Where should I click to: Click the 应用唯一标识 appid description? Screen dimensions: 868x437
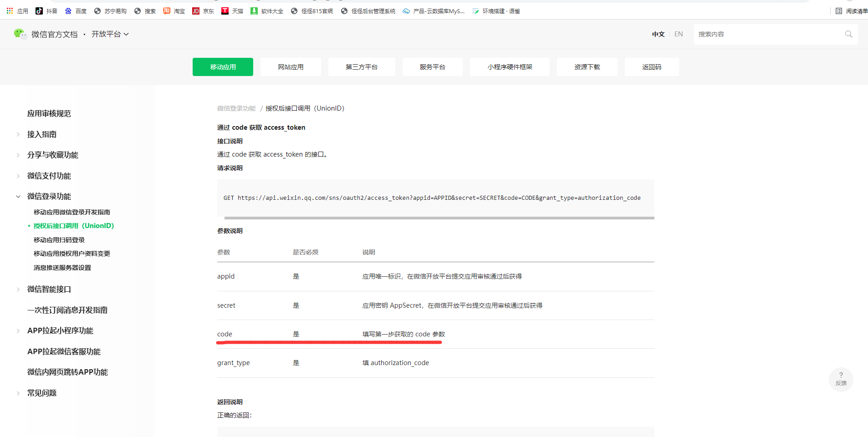pos(442,276)
